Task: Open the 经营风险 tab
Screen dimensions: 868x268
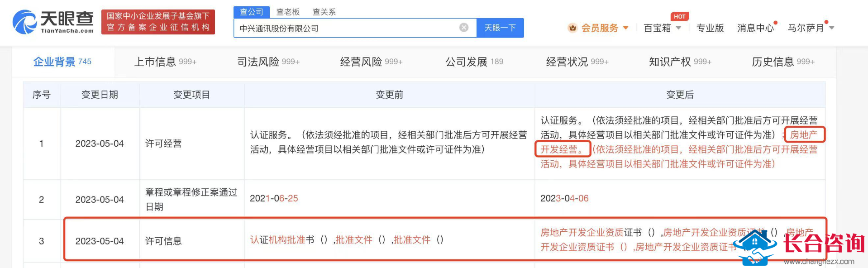Action: 371,62
